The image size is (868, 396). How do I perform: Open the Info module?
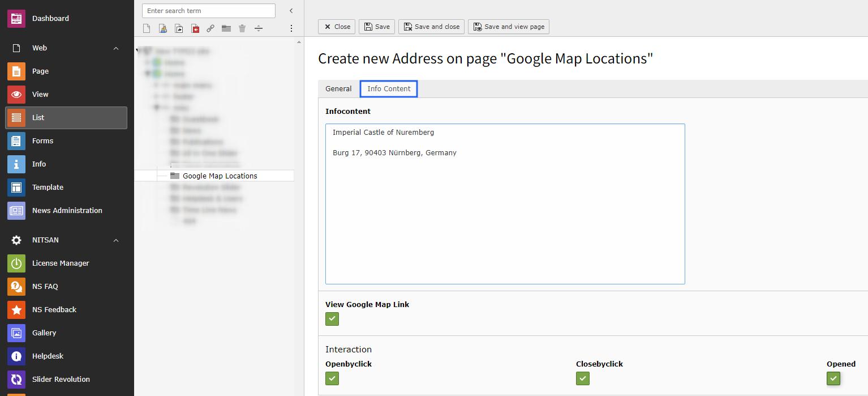tap(66, 164)
